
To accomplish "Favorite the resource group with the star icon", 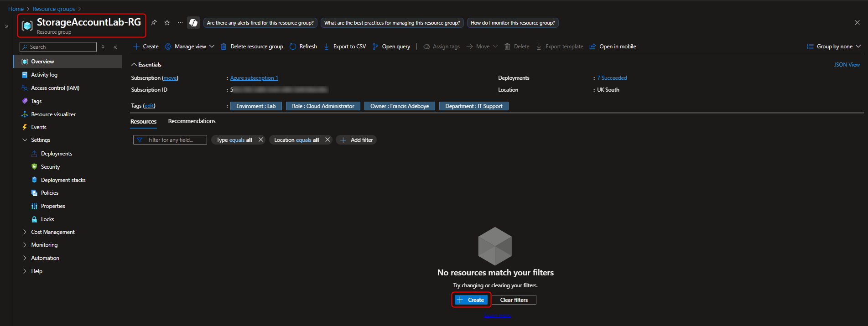I will pyautogui.click(x=167, y=23).
